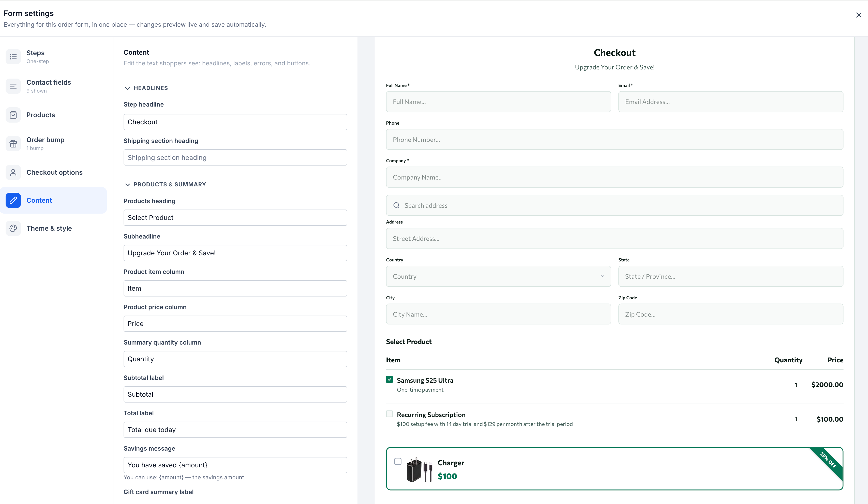Edit the Subtotal label field
Image resolution: width=868 pixels, height=504 pixels.
coord(235,394)
